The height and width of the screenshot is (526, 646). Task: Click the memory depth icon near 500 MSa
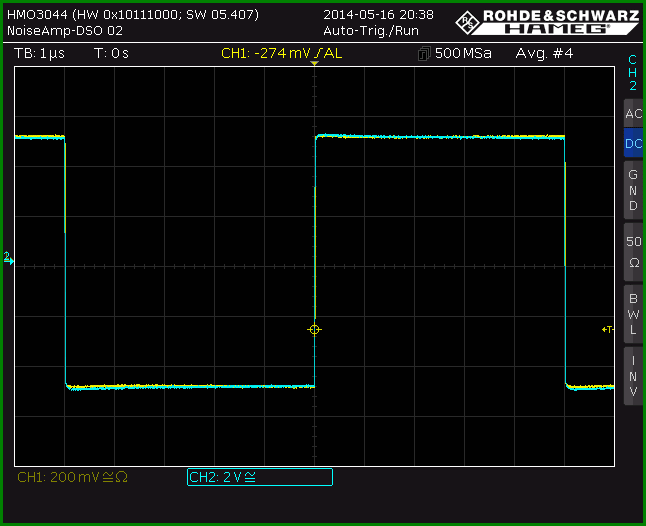click(424, 54)
